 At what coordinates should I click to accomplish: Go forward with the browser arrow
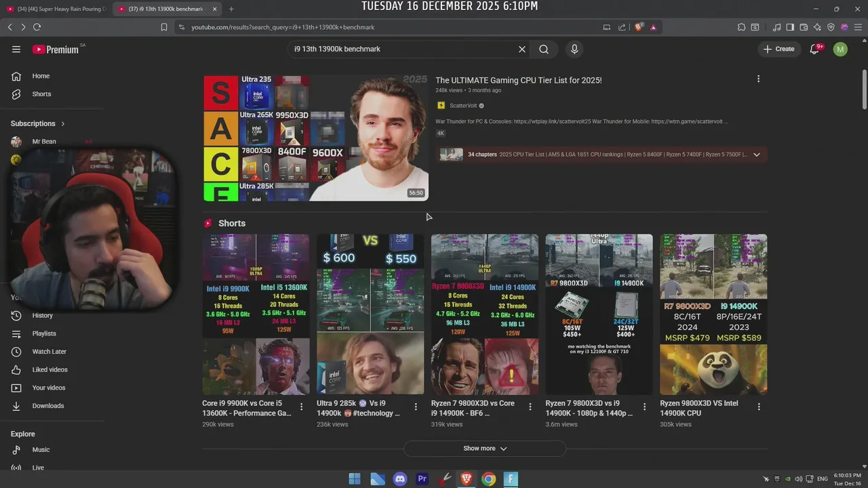[23, 27]
